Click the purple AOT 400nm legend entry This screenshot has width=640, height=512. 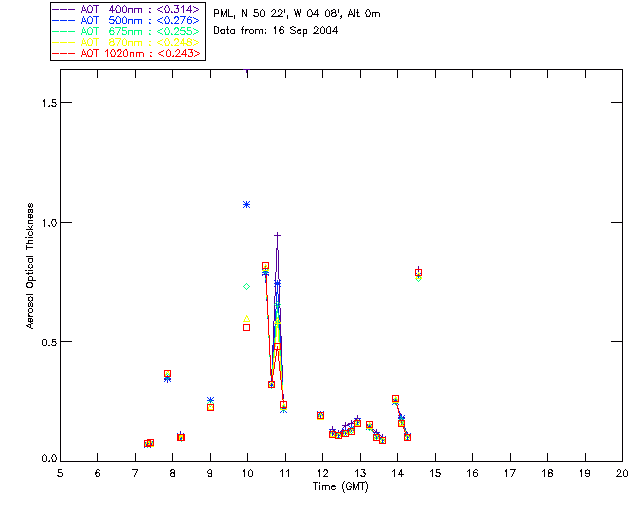tap(126, 9)
